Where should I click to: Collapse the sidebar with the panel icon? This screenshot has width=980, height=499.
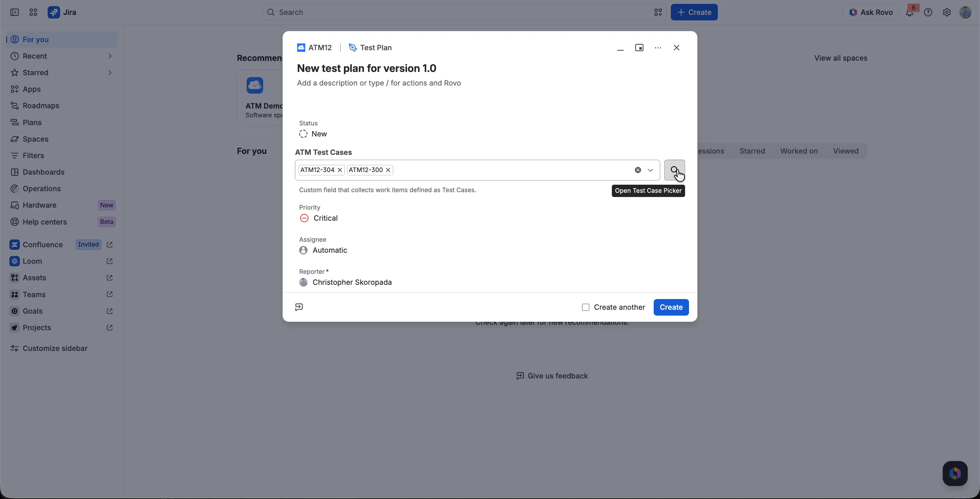coord(15,12)
